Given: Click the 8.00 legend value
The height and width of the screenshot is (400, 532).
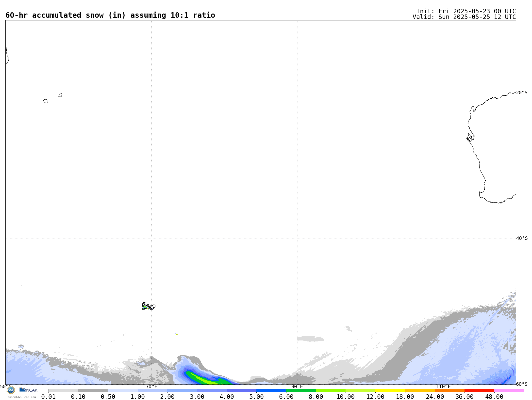Looking at the screenshot, I should coord(316,397).
